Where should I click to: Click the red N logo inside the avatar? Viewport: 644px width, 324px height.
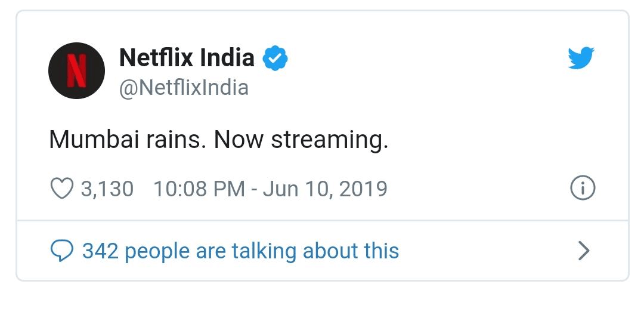(76, 71)
